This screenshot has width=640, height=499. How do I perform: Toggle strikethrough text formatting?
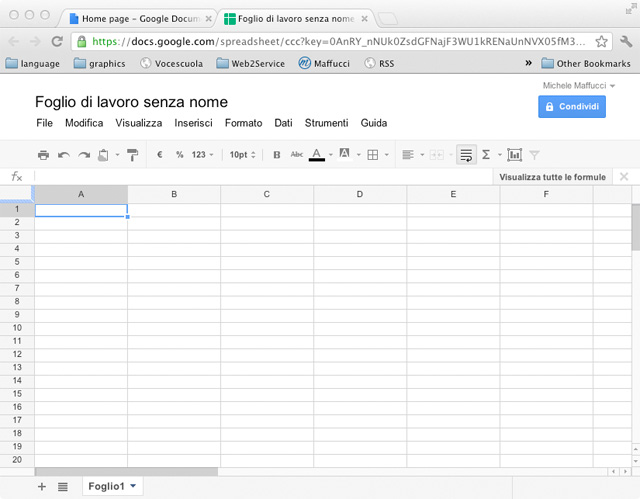point(296,155)
